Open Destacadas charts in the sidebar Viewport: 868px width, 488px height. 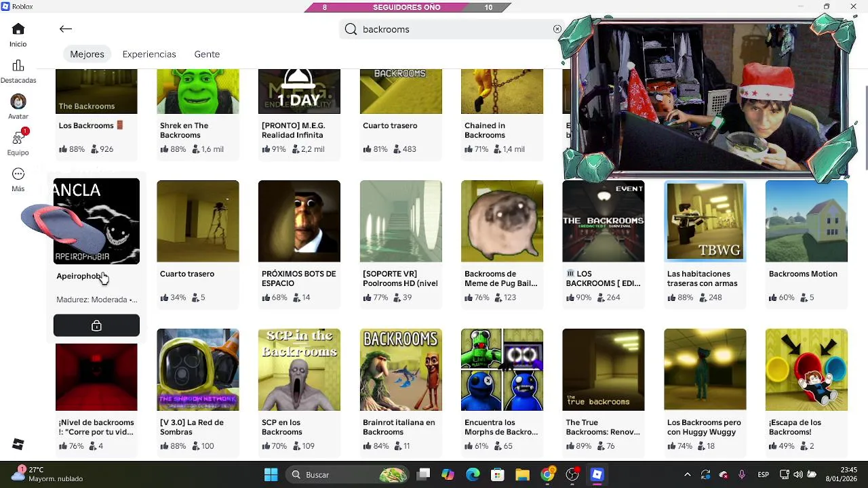[18, 72]
